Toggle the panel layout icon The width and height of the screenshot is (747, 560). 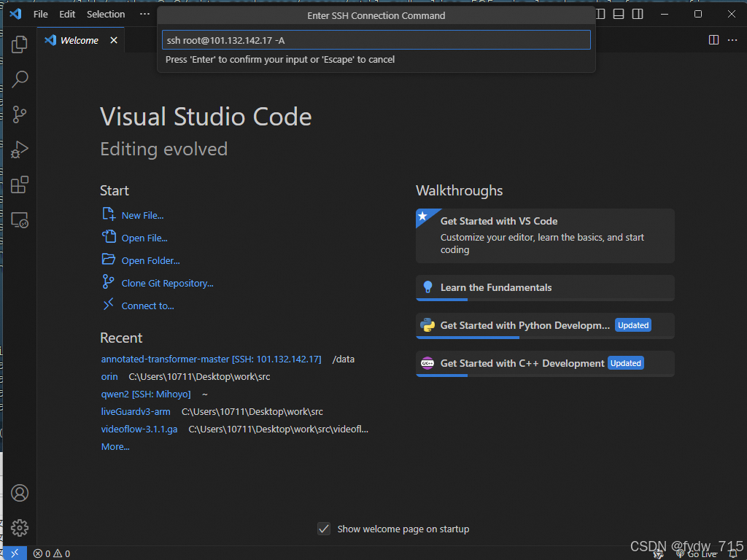click(x=619, y=14)
